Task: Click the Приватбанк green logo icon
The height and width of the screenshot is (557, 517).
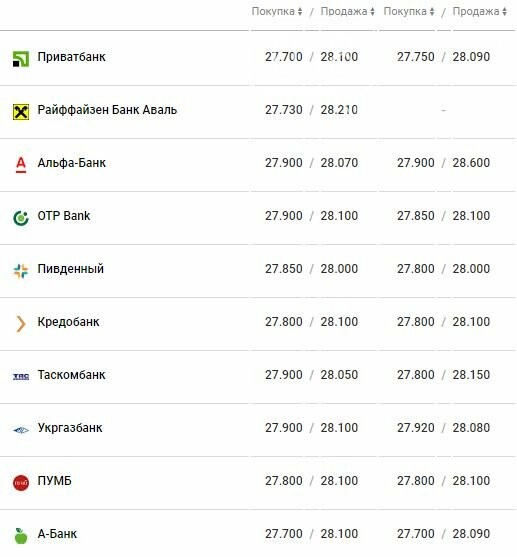Action: coord(21,59)
